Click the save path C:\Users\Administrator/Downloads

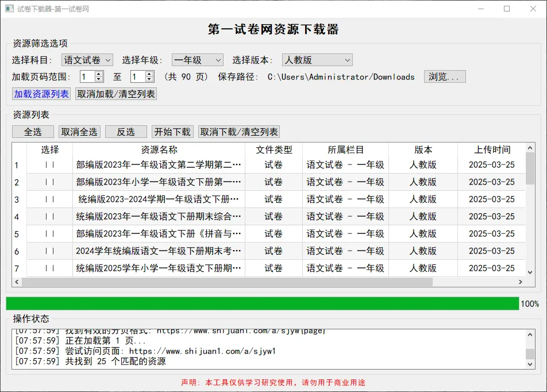[341, 77]
